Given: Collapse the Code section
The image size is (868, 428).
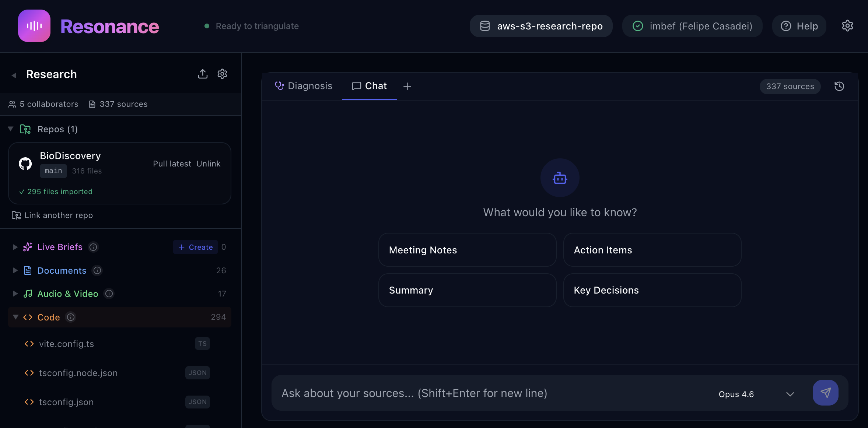Looking at the screenshot, I should (x=15, y=317).
